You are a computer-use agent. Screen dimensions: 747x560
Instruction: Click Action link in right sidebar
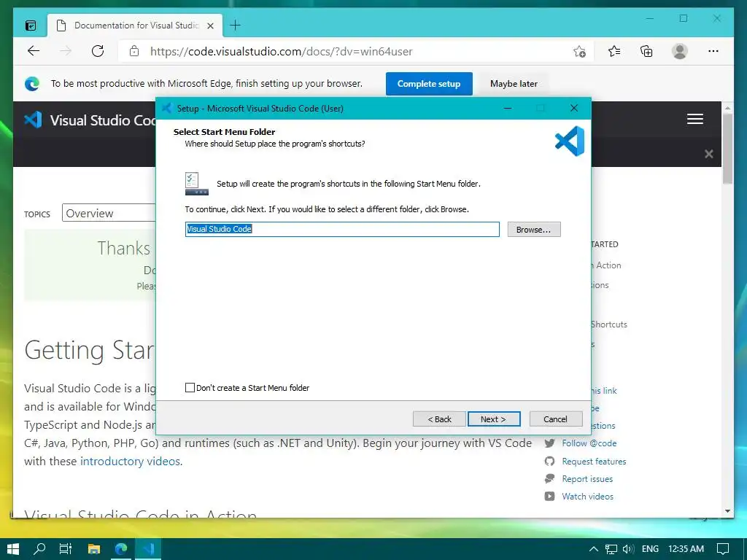tap(608, 265)
